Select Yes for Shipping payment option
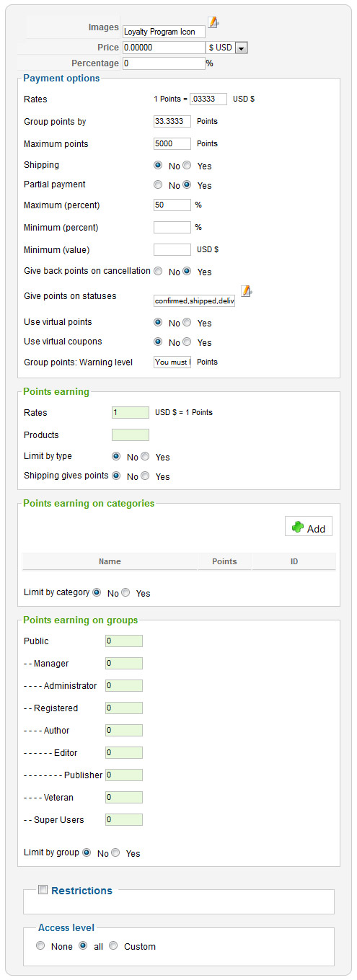Viewport: 357px width, 980px height. (x=187, y=166)
